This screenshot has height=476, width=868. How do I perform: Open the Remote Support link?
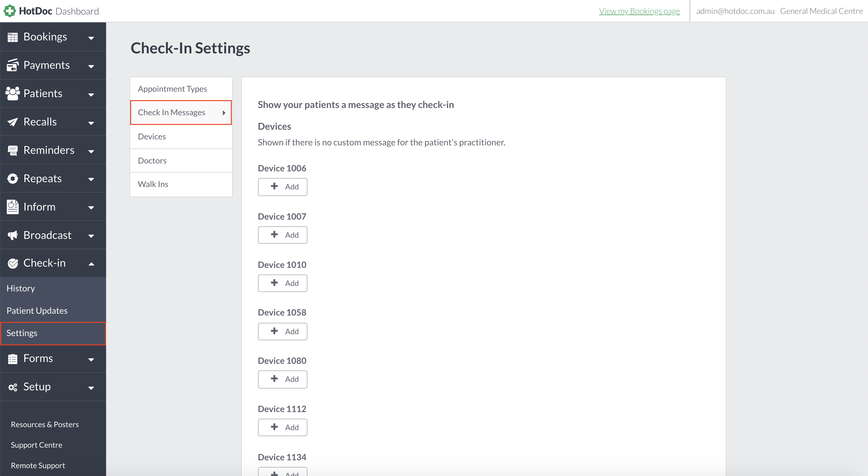click(x=38, y=465)
